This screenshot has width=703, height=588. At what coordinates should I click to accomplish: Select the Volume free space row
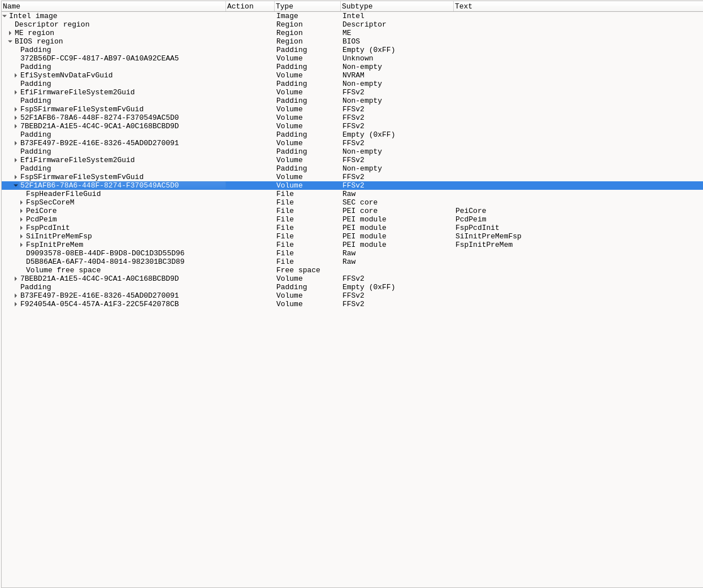pos(352,270)
